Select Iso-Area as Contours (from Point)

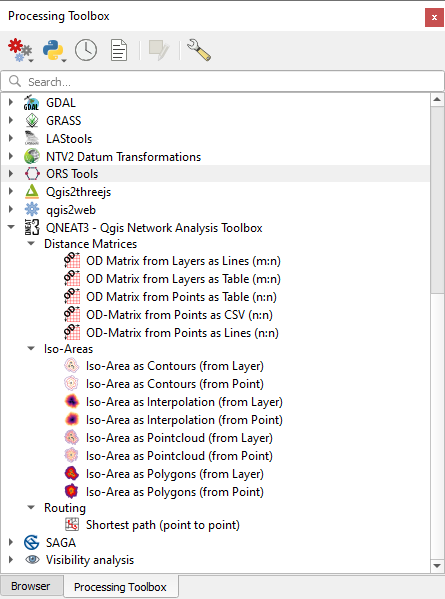(x=175, y=384)
